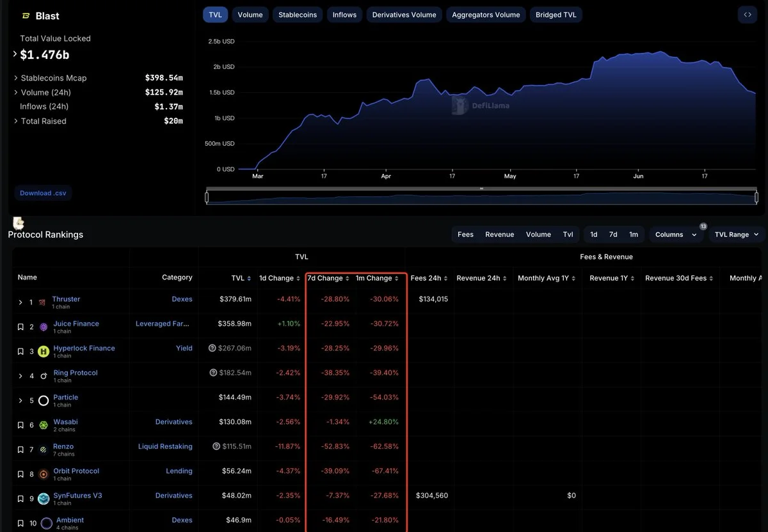Select the TVL chart tab

coord(216,15)
